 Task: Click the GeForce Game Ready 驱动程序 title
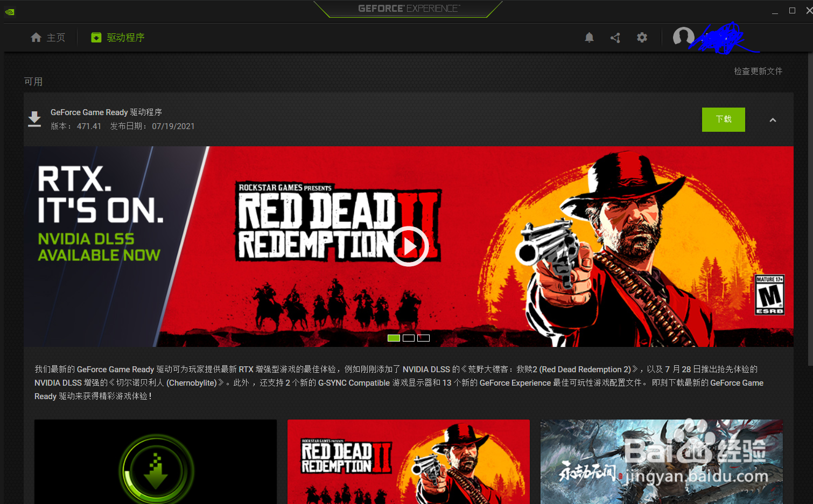[106, 112]
